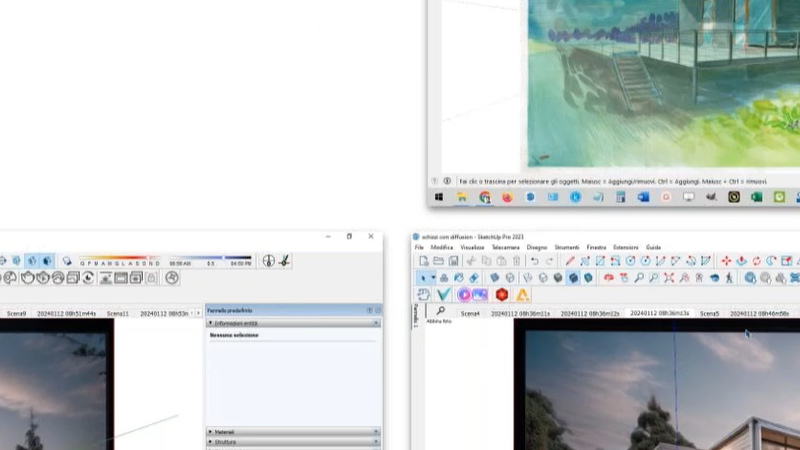Open the Finestra menu

[596, 247]
